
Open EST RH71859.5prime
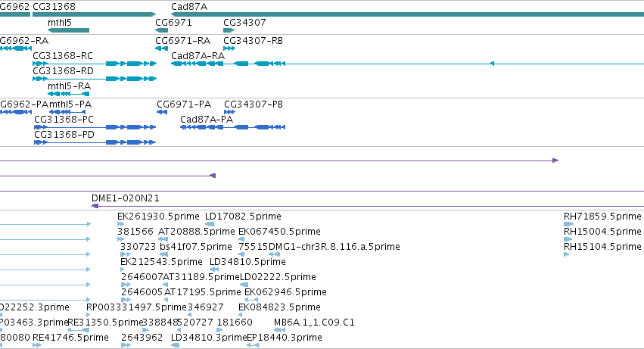coord(602,217)
